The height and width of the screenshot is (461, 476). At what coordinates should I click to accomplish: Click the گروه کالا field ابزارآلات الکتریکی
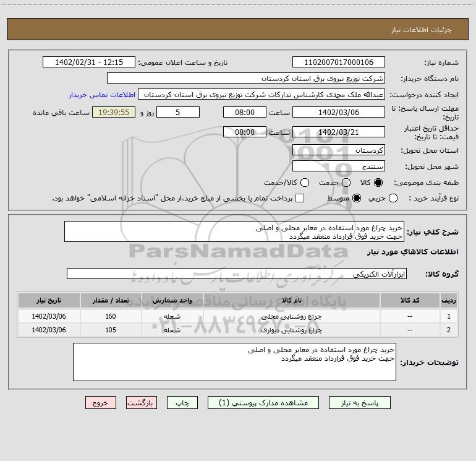click(x=237, y=274)
